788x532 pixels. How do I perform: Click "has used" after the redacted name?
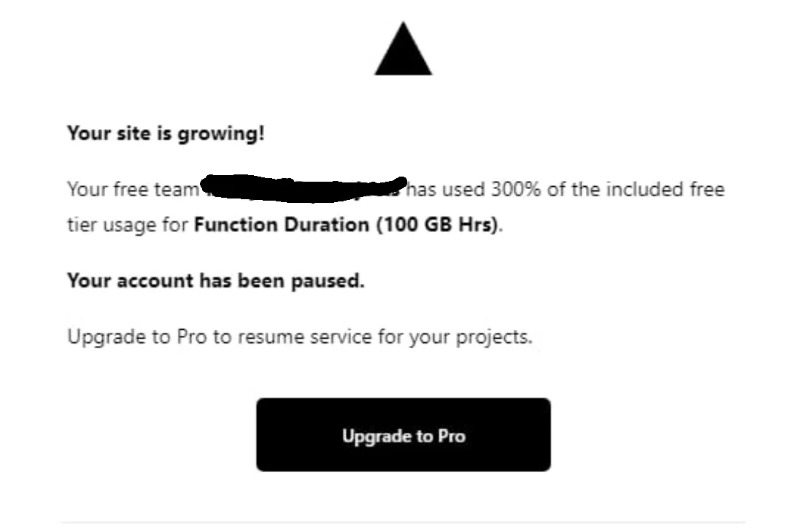pyautogui.click(x=445, y=190)
